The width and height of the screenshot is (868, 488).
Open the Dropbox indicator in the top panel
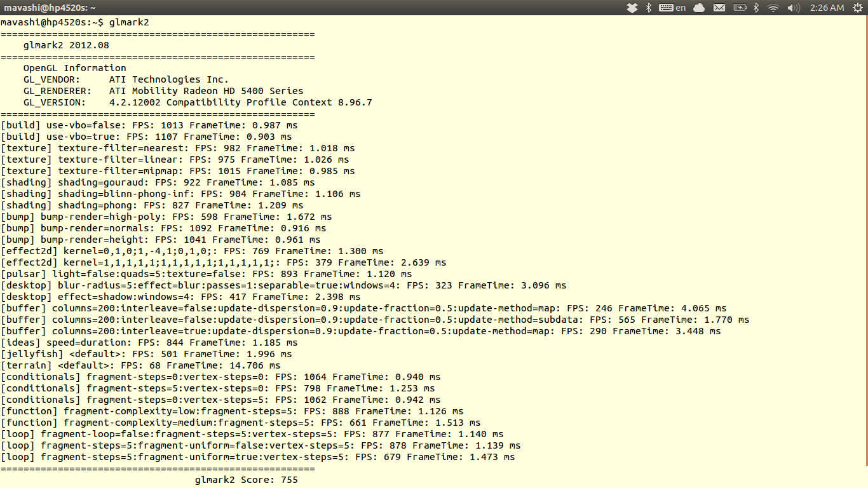pyautogui.click(x=632, y=8)
